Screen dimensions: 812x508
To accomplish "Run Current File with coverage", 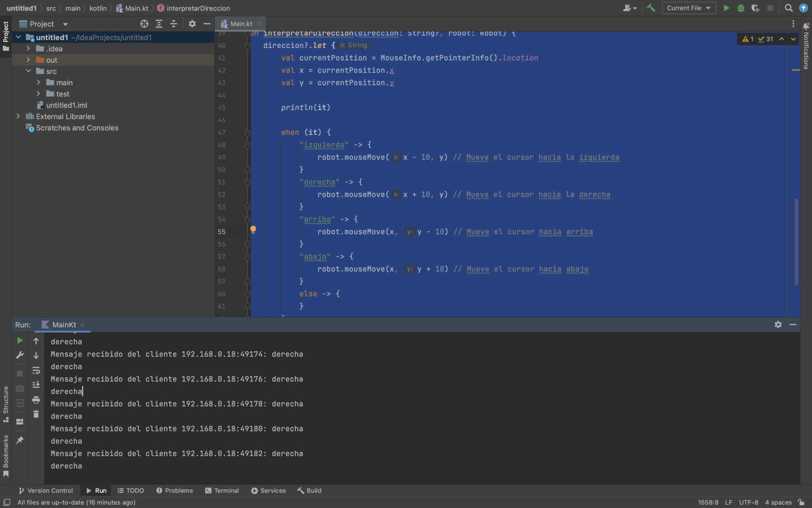I will click(x=756, y=8).
